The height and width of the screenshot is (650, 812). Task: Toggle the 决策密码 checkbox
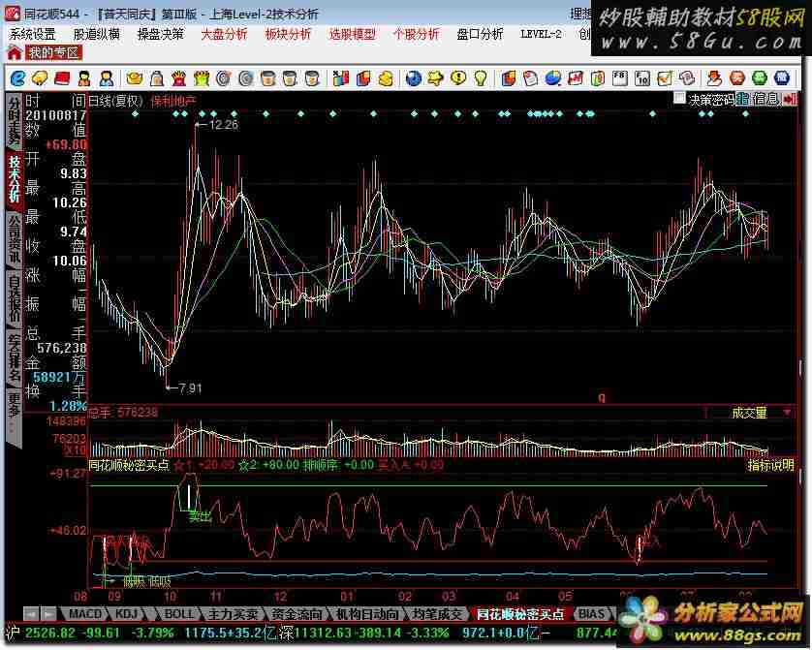[679, 98]
